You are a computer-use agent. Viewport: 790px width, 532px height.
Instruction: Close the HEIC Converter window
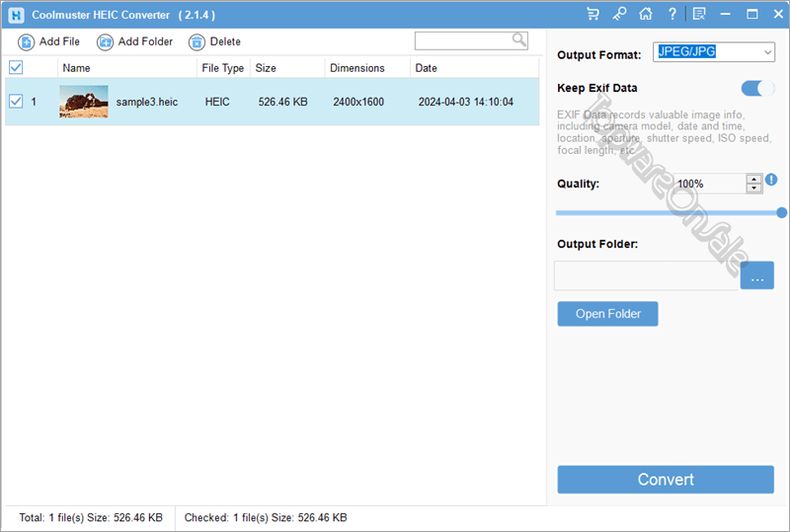click(778, 14)
